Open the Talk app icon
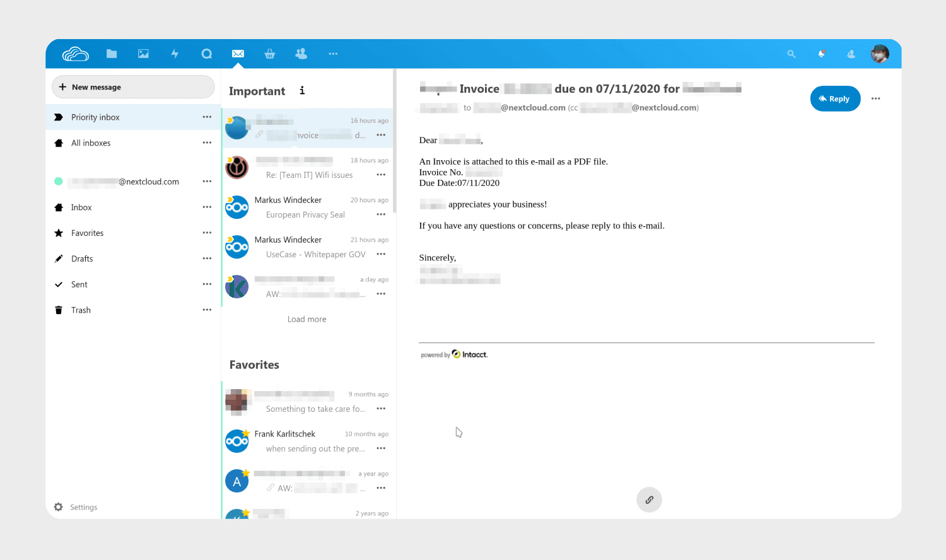Viewport: 946px width, 560px height. click(x=206, y=54)
